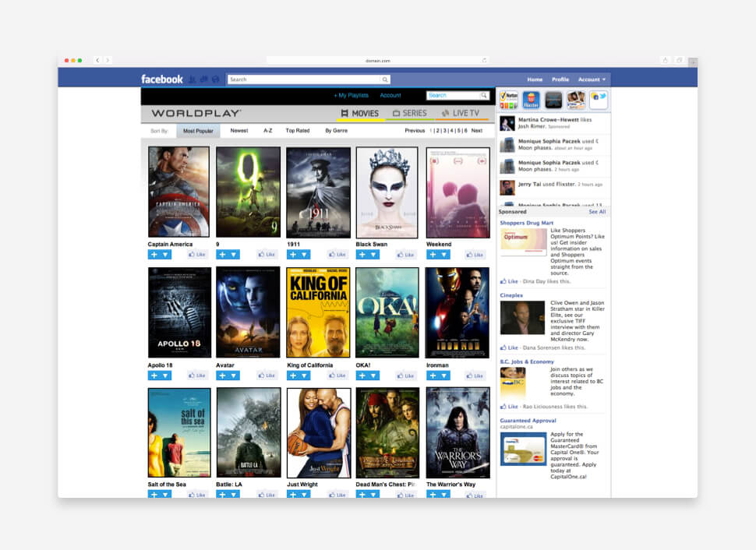This screenshot has height=550, width=756.
Task: Switch to the SERIES tab
Action: click(x=410, y=113)
